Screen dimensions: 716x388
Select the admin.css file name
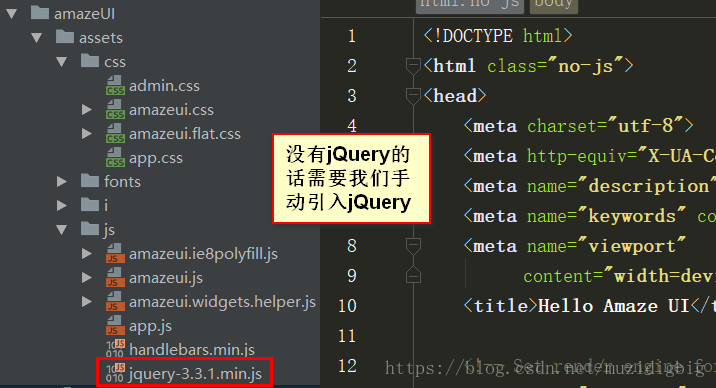[x=164, y=86]
